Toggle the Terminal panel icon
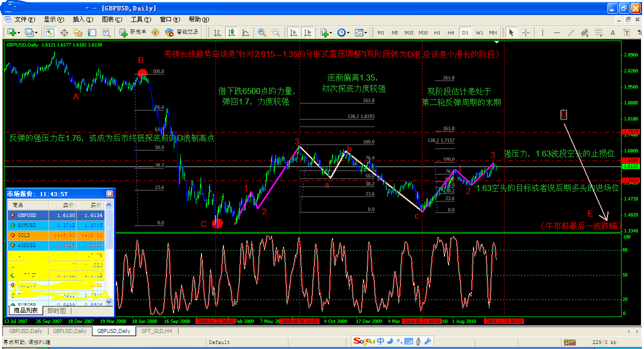The height and width of the screenshot is (349, 644). [92, 32]
